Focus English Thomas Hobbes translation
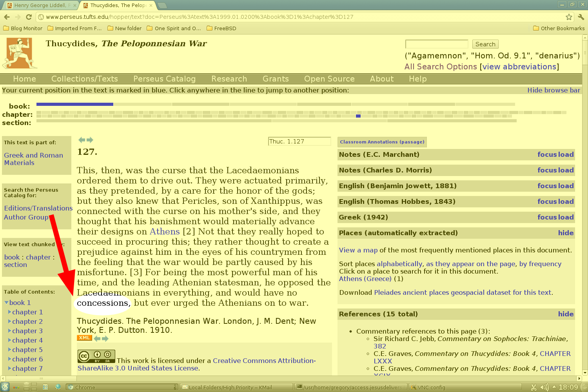This screenshot has height=392, width=588. pyautogui.click(x=546, y=201)
